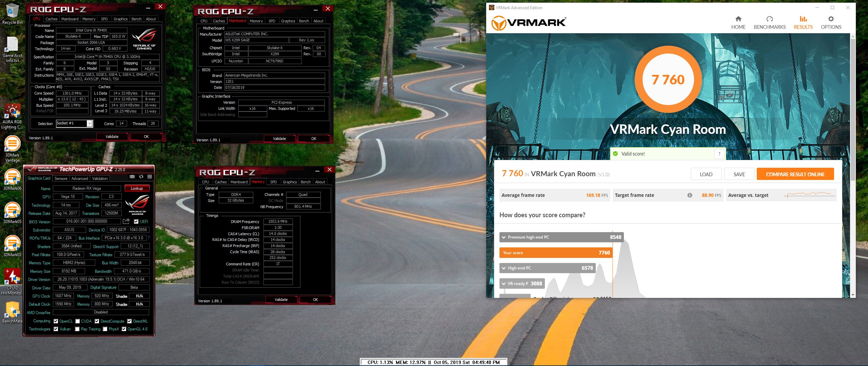This screenshot has width=868, height=366.
Task: Click the Bus Interface question mark icon
Action: point(149,238)
